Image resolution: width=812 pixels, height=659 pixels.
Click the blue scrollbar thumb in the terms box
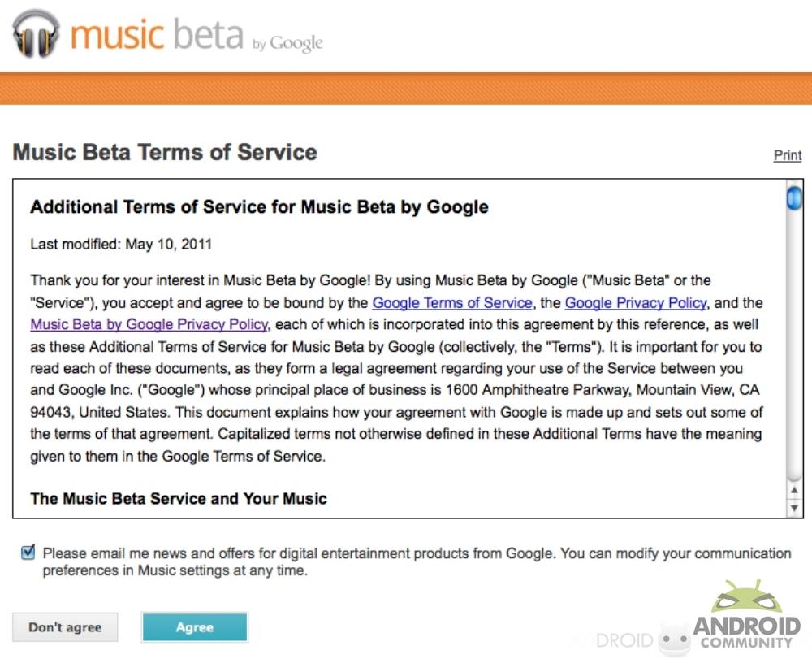[794, 198]
